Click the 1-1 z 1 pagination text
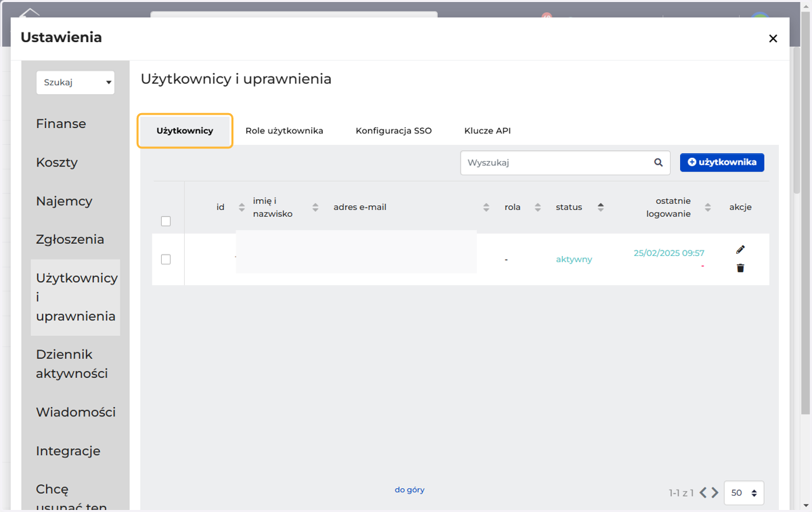 (x=681, y=493)
